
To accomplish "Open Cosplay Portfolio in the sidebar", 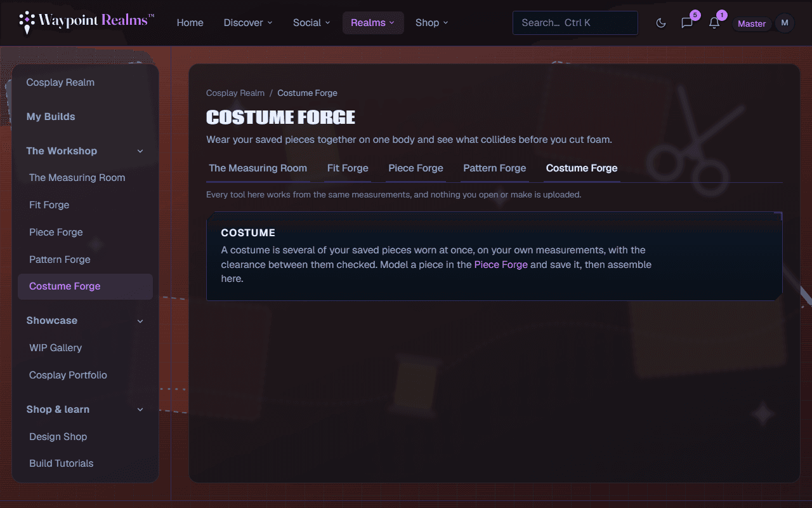I will [x=85, y=375].
